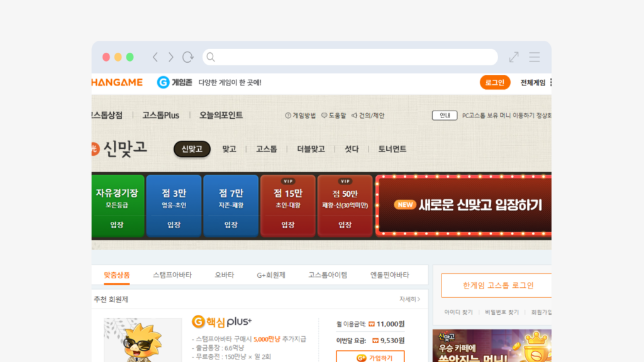Open the 오늘의포인트 menu item
The width and height of the screenshot is (644, 362).
point(221,116)
